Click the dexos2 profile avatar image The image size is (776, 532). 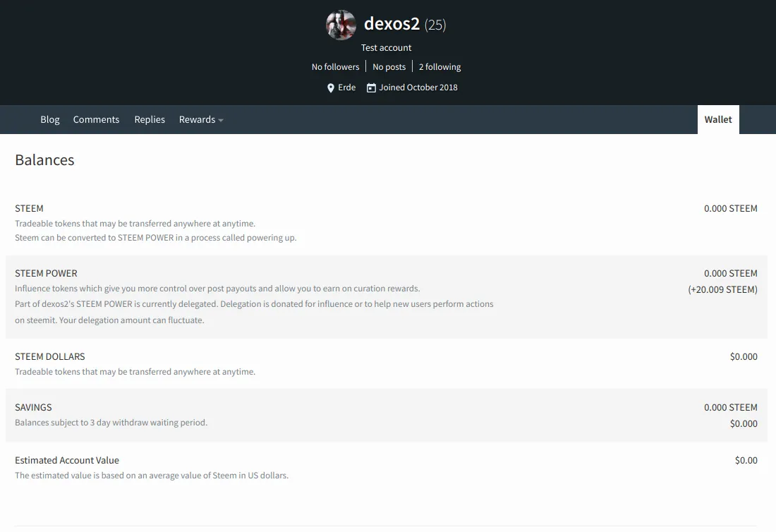click(x=341, y=25)
